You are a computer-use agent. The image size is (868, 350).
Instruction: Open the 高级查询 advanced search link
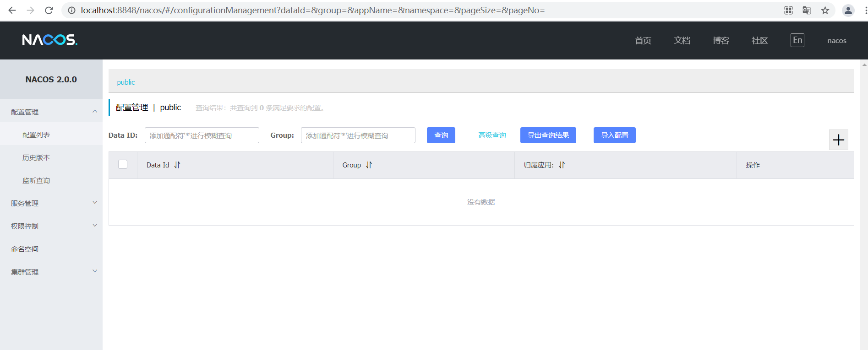click(492, 135)
